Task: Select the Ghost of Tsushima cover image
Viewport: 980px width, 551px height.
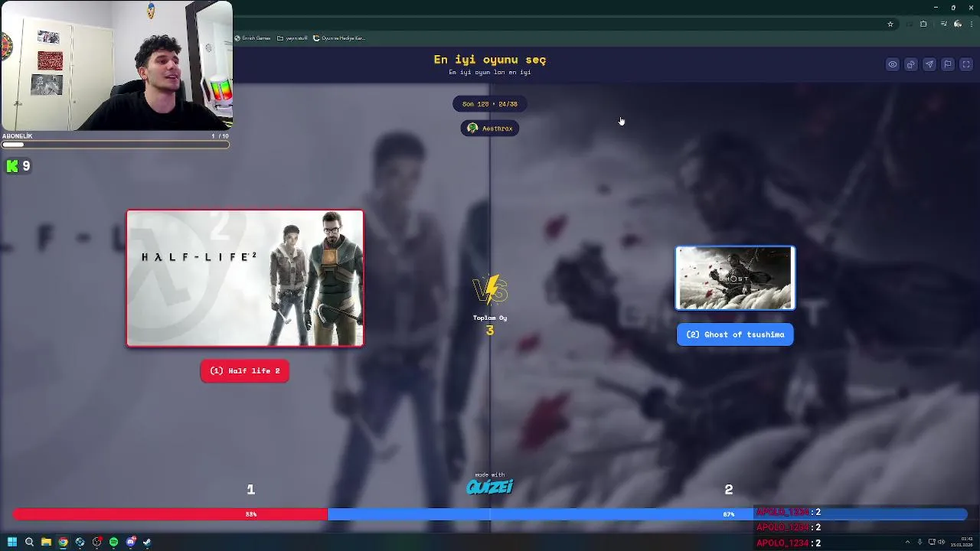Action: tap(735, 278)
